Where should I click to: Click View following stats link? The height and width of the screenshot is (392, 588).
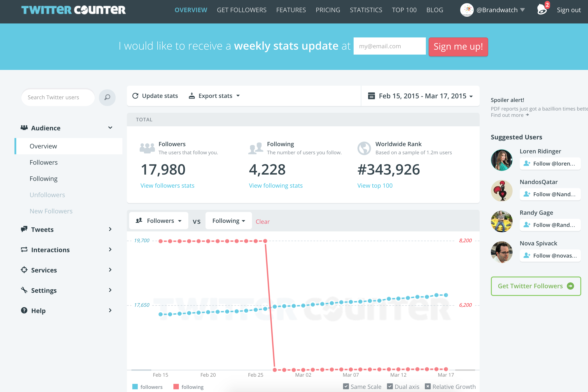(x=276, y=185)
